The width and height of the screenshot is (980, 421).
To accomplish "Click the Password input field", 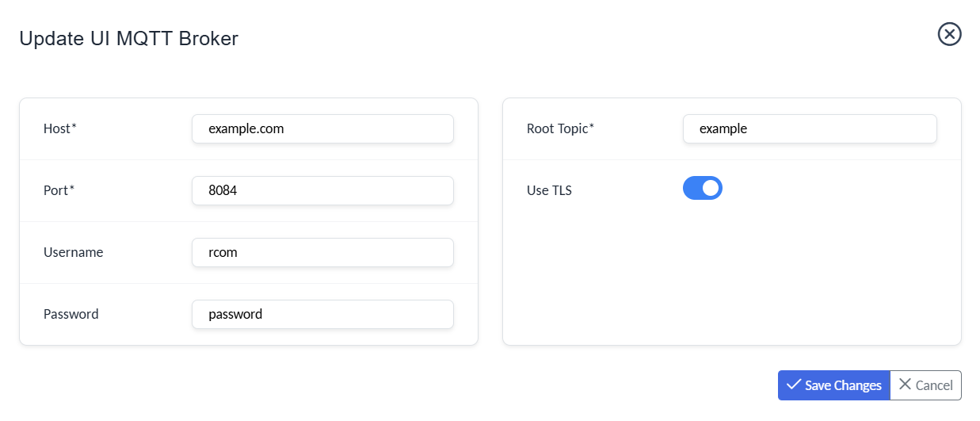I will 322,314.
